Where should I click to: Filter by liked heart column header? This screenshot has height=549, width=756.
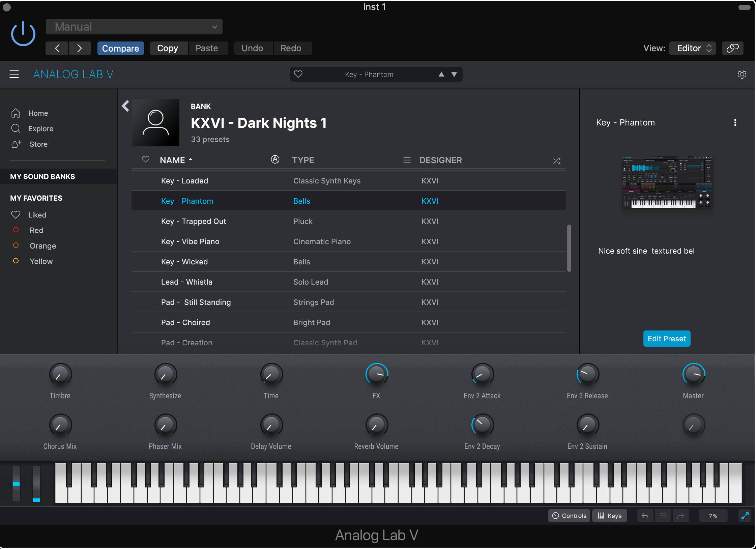(x=146, y=160)
